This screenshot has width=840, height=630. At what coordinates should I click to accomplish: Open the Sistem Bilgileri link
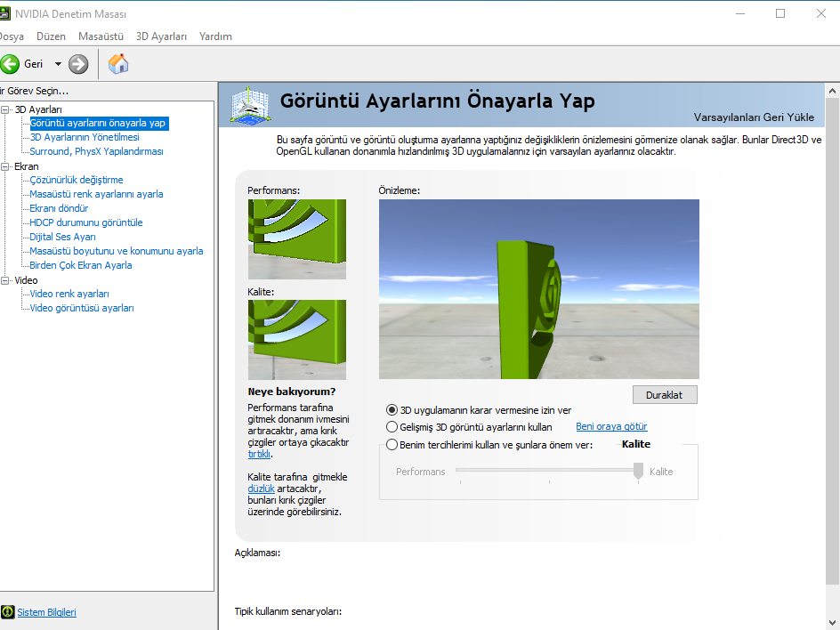coord(46,612)
